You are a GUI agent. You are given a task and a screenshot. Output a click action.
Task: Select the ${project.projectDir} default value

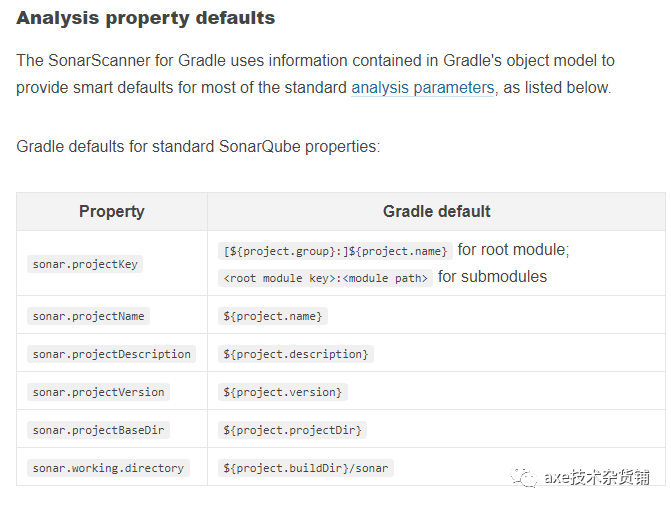(x=293, y=430)
